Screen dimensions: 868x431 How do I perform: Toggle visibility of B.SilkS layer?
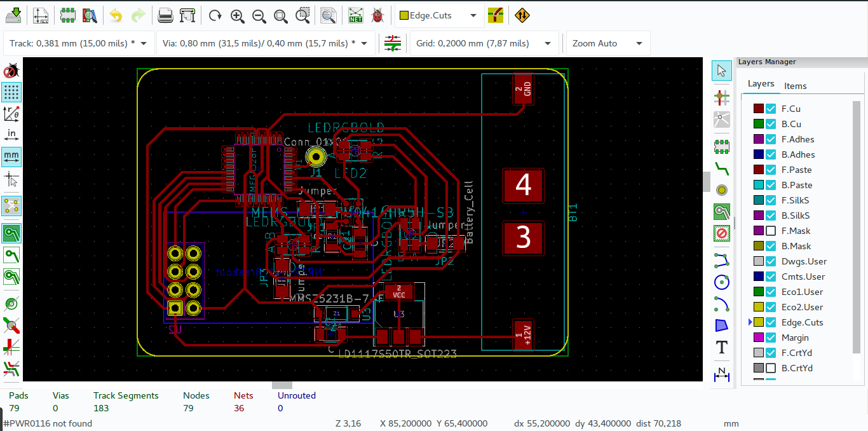click(x=770, y=215)
